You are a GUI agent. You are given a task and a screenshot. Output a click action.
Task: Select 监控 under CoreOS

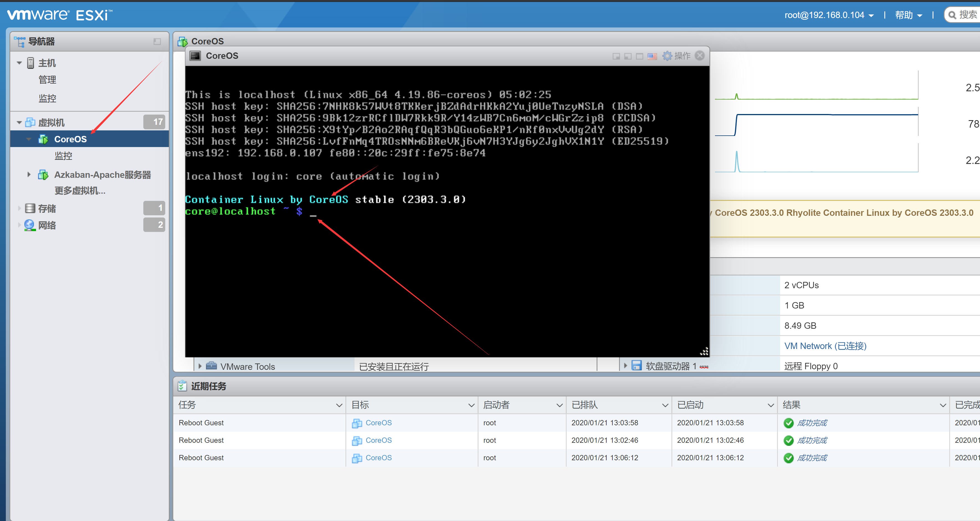[x=63, y=156]
